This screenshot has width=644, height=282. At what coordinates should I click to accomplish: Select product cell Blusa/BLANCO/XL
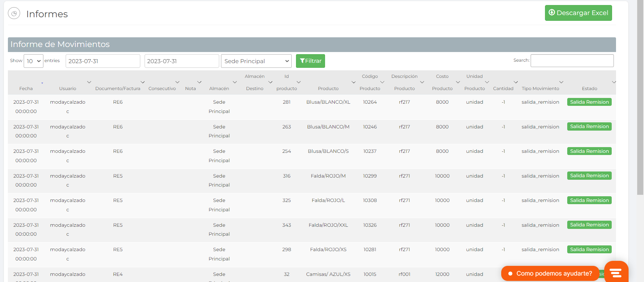click(328, 102)
